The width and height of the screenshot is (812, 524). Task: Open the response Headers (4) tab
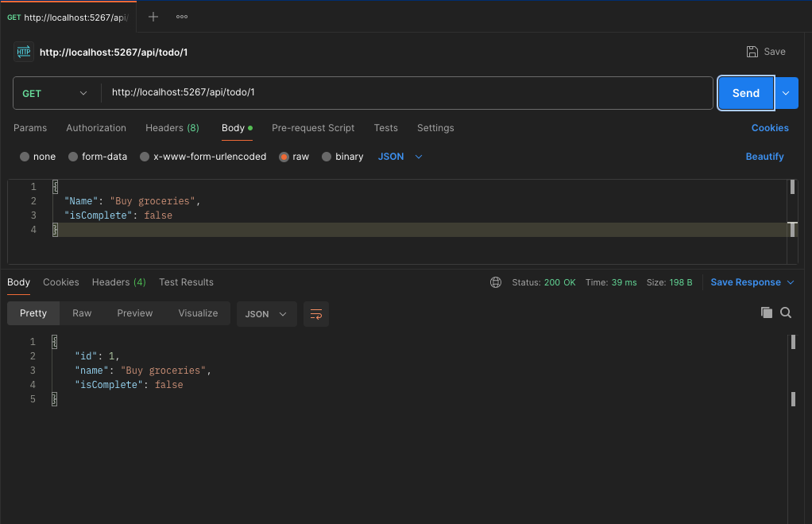coord(119,282)
